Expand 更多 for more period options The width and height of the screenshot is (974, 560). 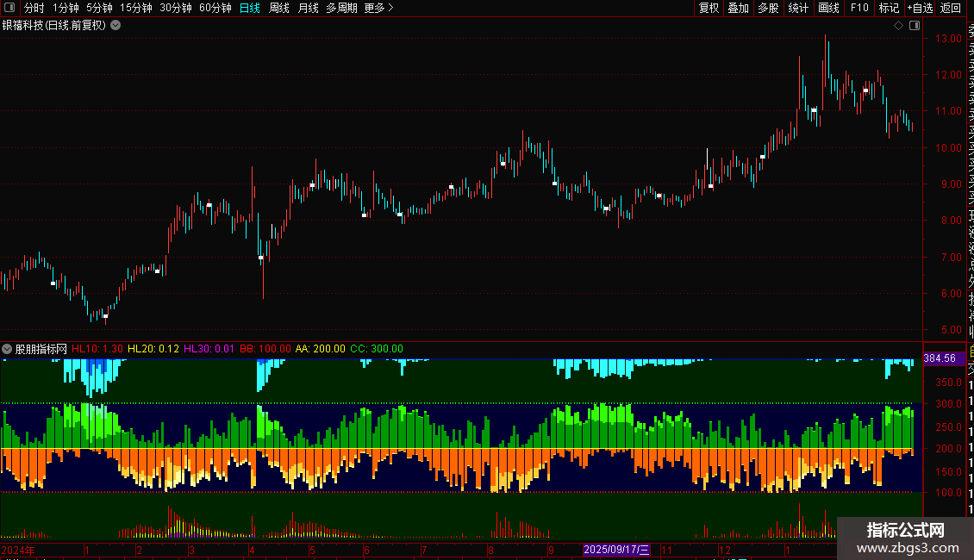[378, 8]
